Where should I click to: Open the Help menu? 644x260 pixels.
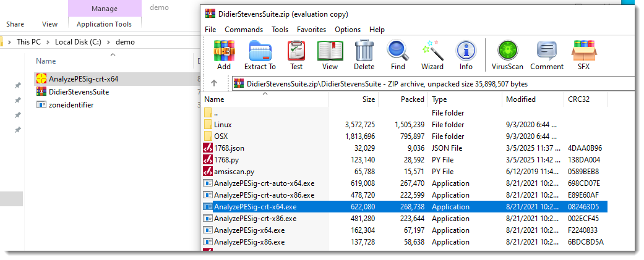377,30
